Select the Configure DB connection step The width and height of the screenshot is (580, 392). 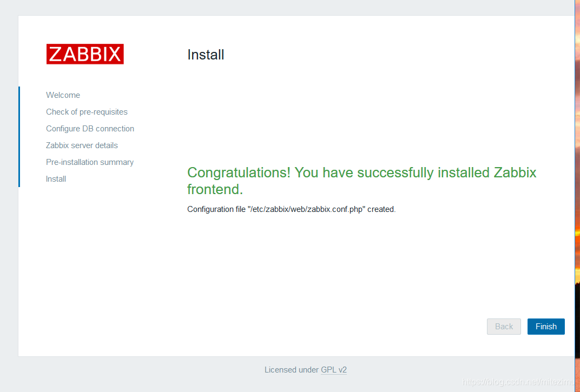tap(90, 129)
